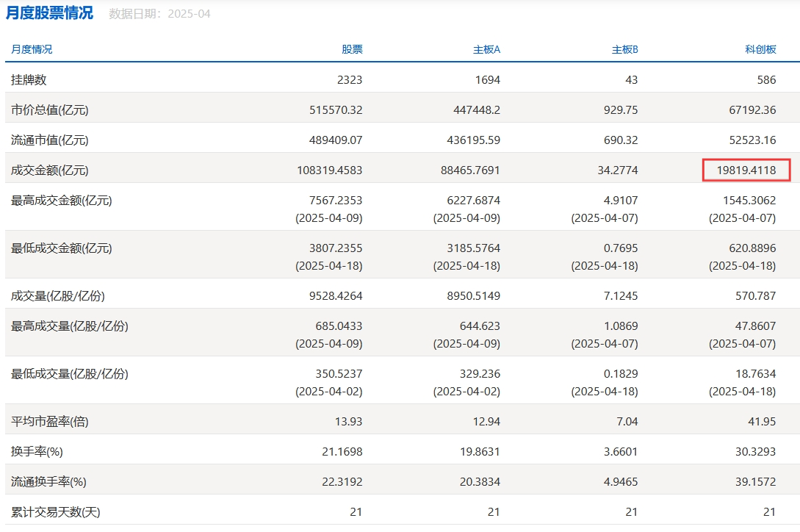Click the 515570.32 total market value cell
Screen dimensions: 800x532
pos(336,109)
